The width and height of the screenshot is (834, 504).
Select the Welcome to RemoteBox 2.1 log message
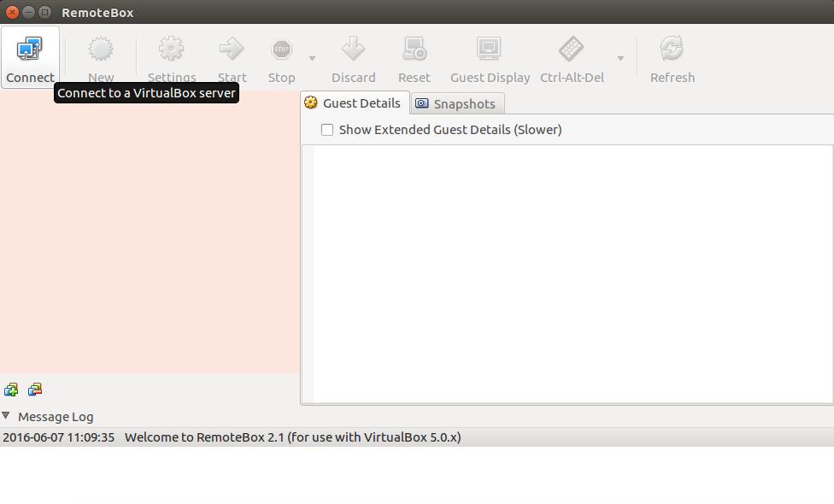click(x=293, y=437)
